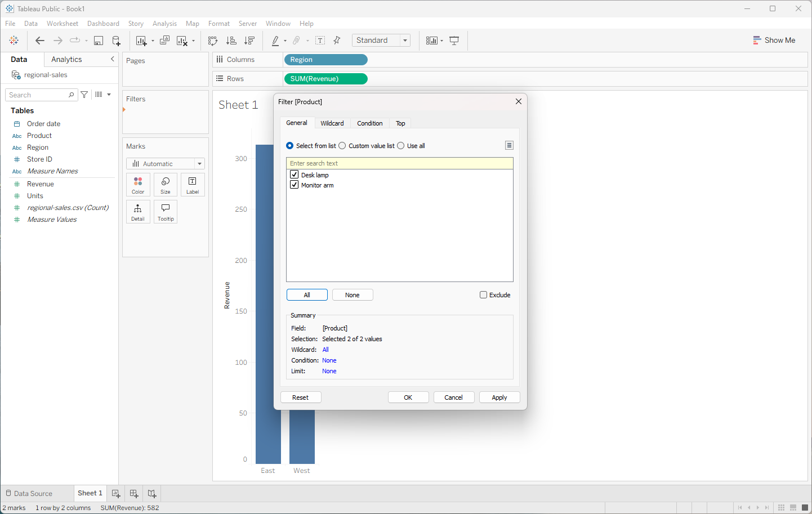812x514 pixels.
Task: Click the Reset button
Action: coord(301,397)
